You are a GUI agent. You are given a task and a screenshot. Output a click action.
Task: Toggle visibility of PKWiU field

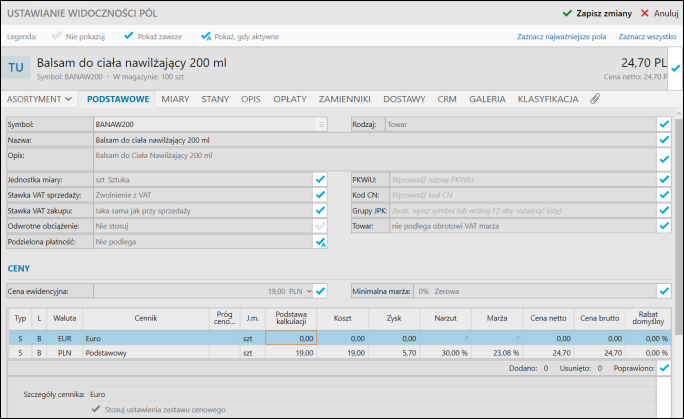coord(664,179)
